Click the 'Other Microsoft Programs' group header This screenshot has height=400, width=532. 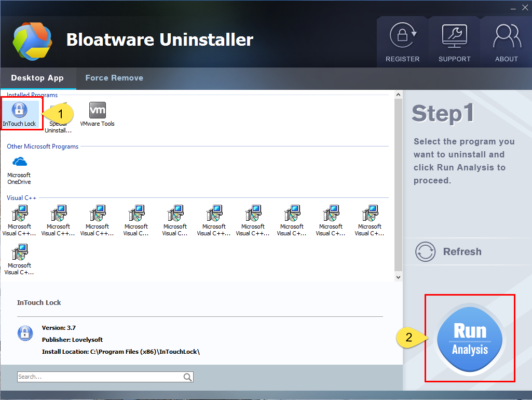coord(43,146)
